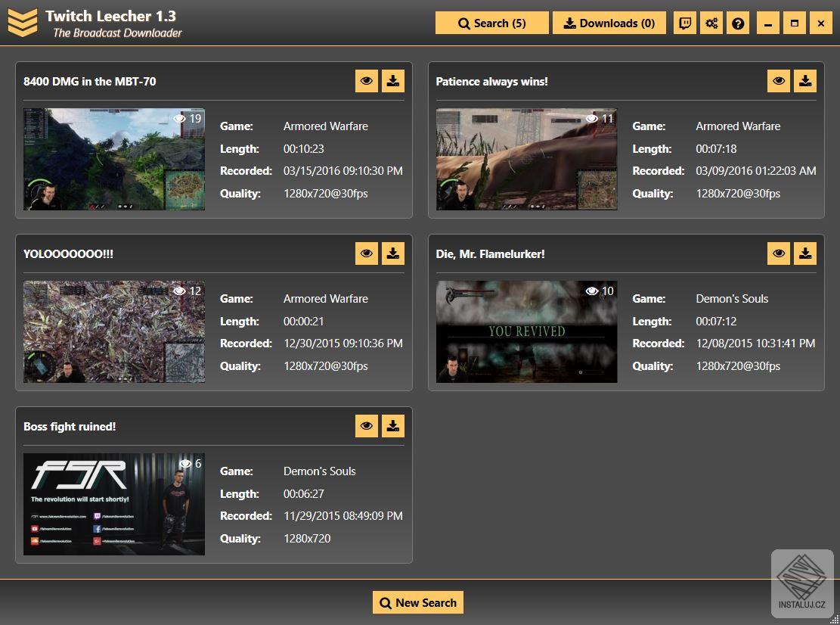Download the 'Die, Mr. Flamelurker!' video
This screenshot has height=625, width=840.
point(805,253)
